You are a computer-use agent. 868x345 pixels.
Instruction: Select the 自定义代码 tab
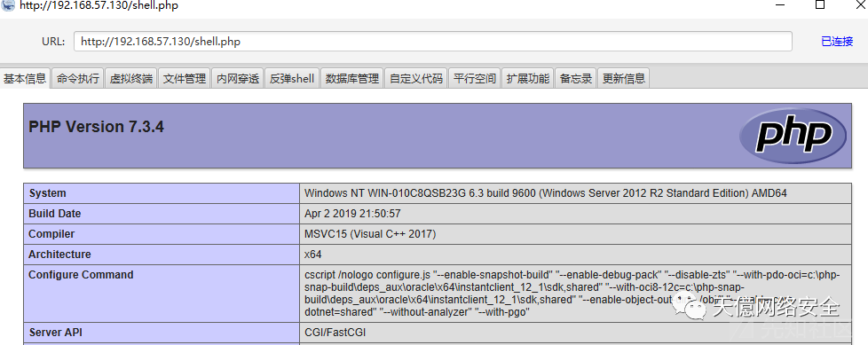click(415, 79)
